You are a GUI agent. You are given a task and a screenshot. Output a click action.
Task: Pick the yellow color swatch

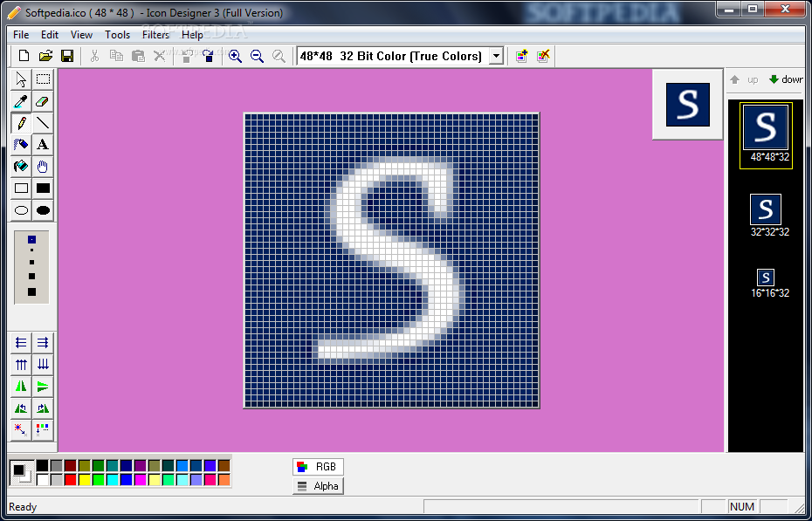pyautogui.click(x=85, y=480)
